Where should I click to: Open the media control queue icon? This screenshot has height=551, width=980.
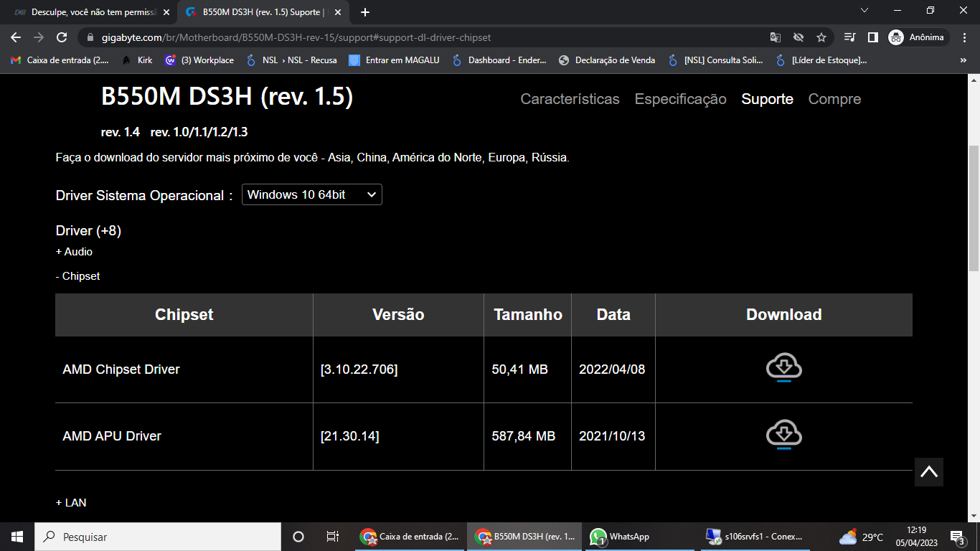pyautogui.click(x=850, y=37)
